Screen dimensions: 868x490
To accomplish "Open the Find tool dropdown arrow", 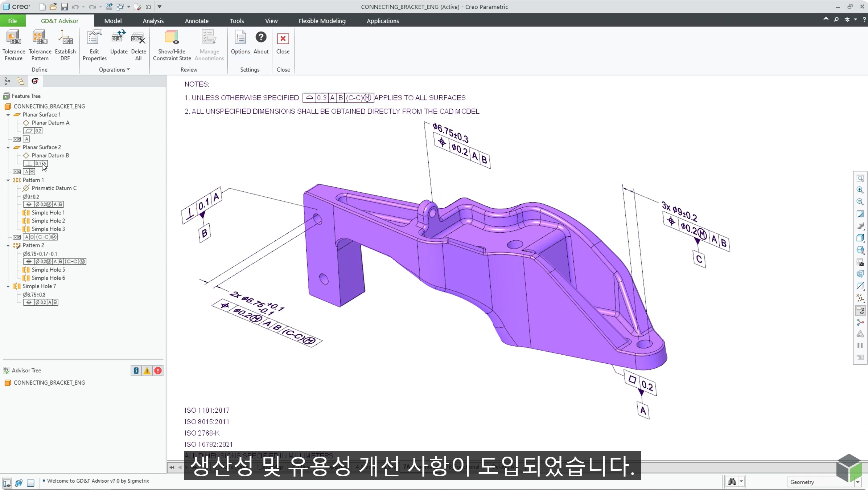I will pyautogui.click(x=741, y=482).
